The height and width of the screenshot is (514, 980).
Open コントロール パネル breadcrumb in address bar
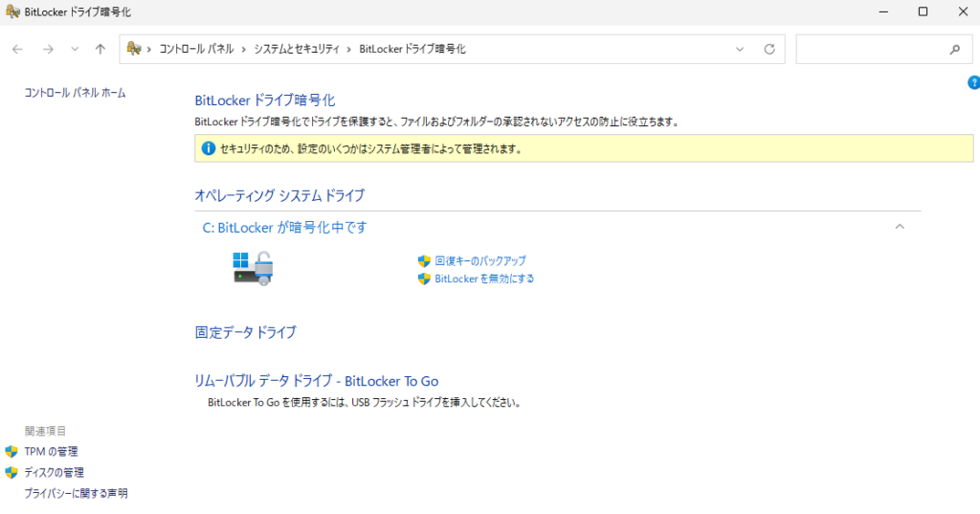196,49
